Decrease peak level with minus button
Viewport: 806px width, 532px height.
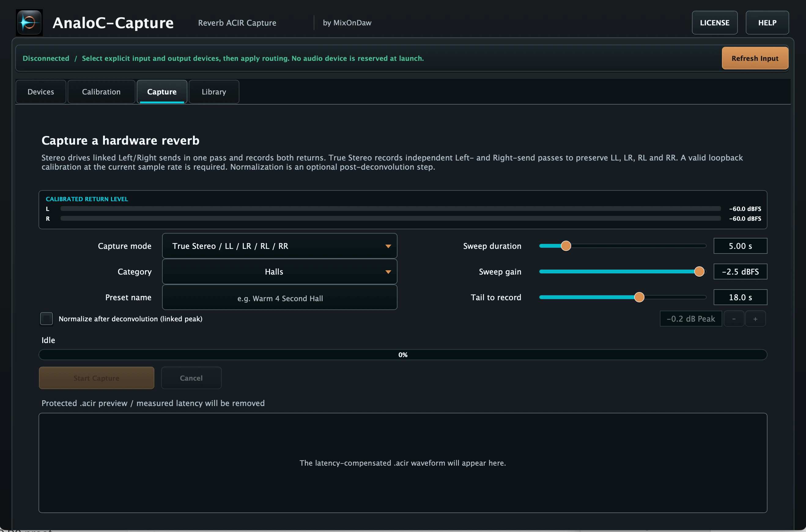pos(734,319)
